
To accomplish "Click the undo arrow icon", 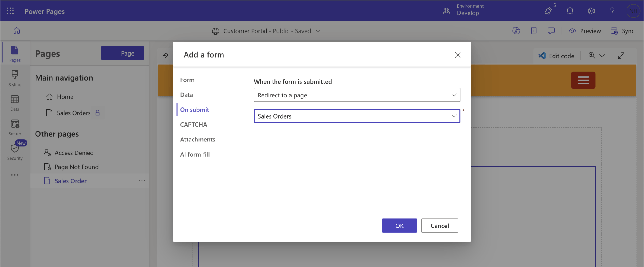I will (x=165, y=55).
